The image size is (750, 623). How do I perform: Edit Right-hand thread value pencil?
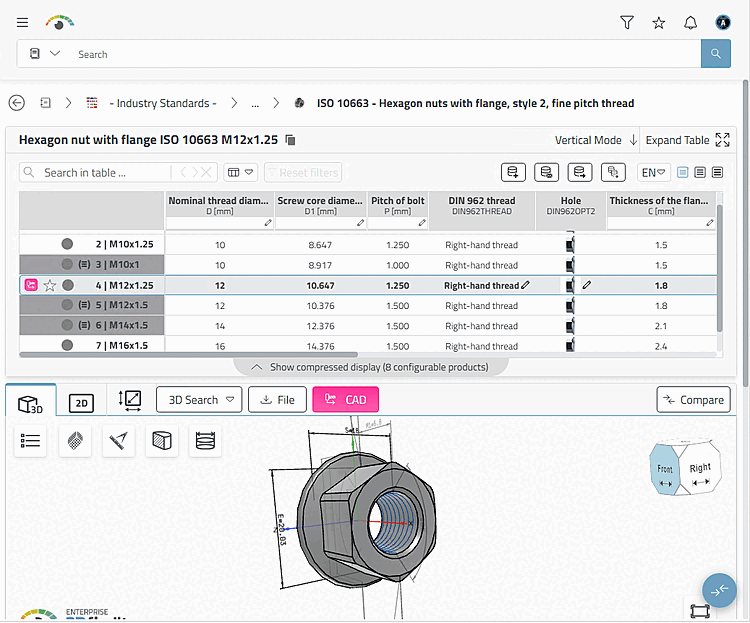pyautogui.click(x=525, y=285)
